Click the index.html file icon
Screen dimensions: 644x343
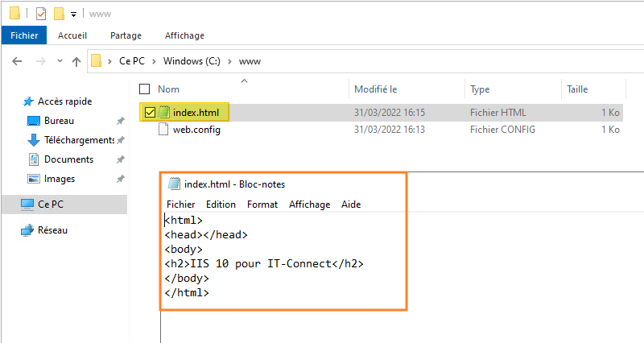(x=164, y=112)
